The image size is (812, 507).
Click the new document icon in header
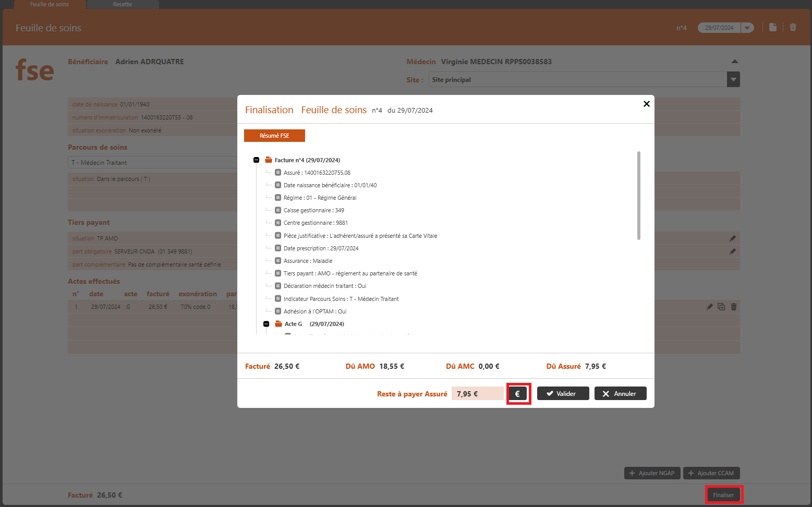click(x=773, y=27)
